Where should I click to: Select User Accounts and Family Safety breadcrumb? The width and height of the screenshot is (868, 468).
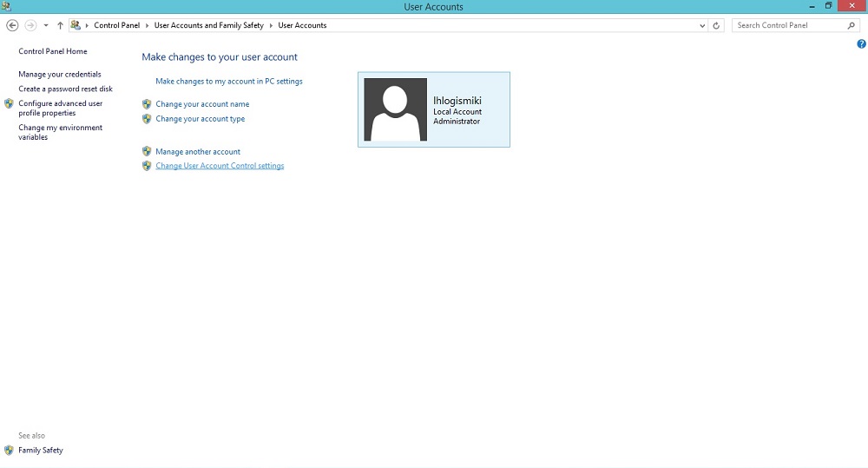208,25
